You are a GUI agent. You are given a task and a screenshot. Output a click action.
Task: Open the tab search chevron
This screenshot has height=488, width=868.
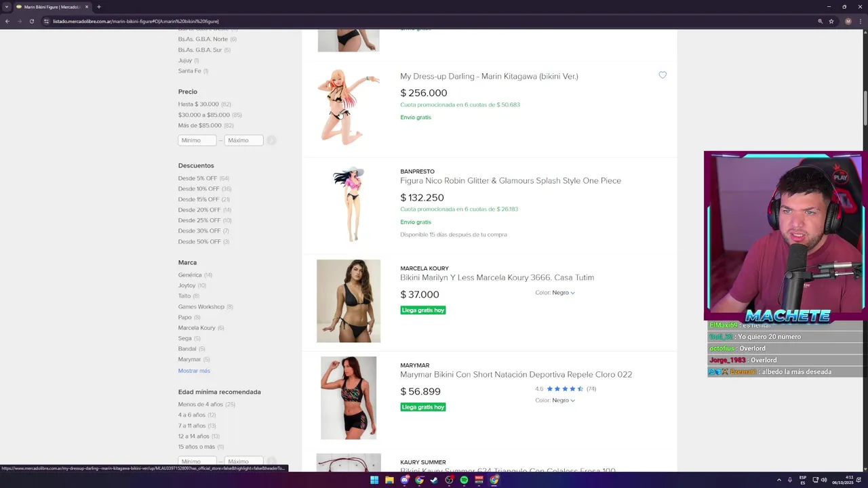7,7
